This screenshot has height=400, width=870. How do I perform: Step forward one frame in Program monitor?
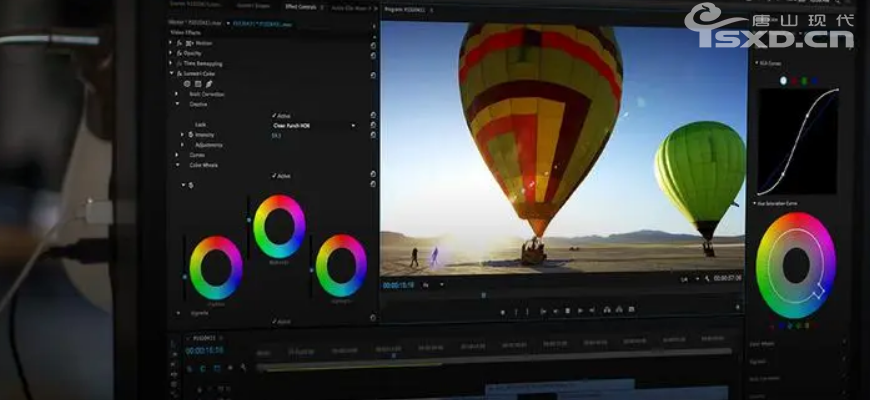coord(580,311)
